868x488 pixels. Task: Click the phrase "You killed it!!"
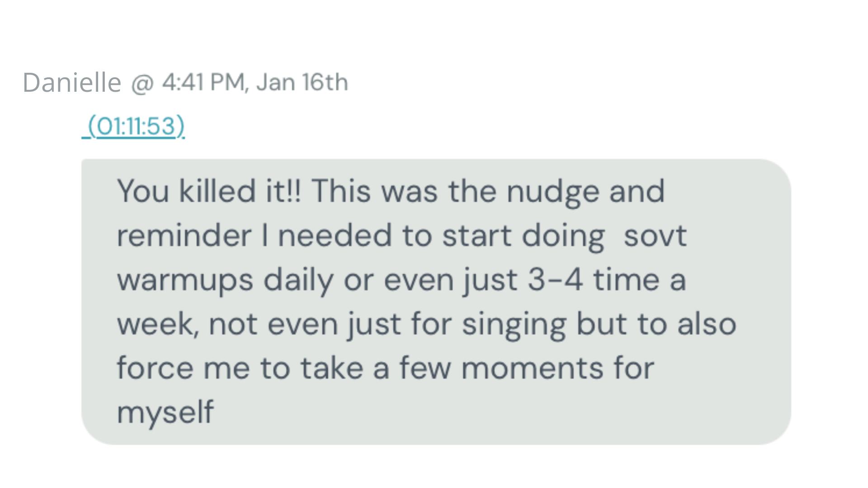[x=208, y=191]
